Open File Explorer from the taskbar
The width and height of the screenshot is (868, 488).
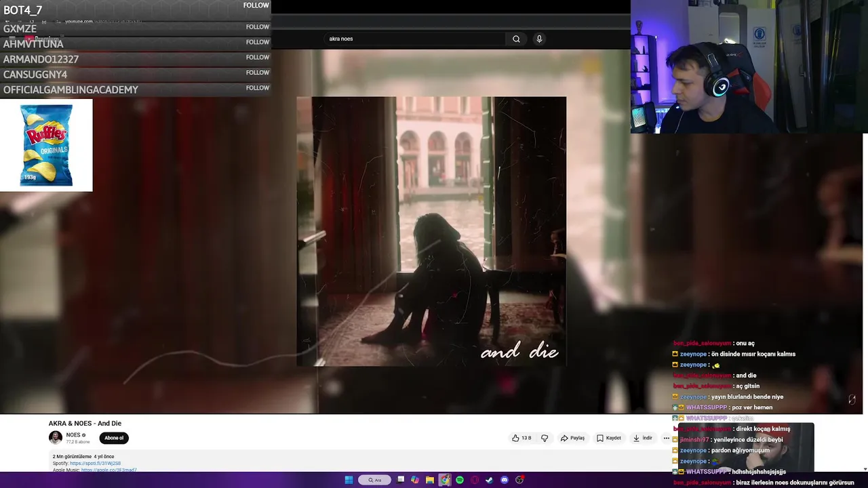coord(430,480)
